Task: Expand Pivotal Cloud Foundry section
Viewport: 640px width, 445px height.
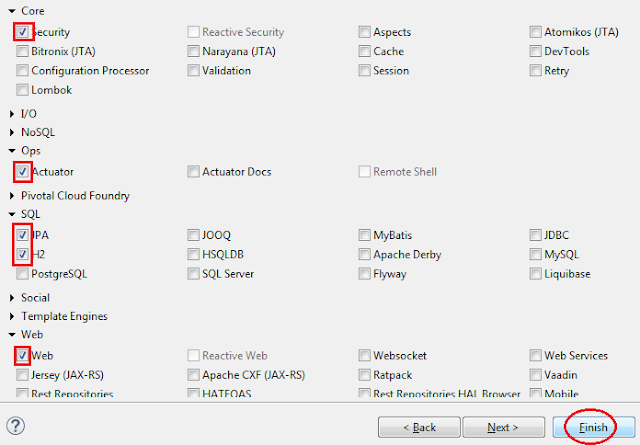Action: coord(11,196)
